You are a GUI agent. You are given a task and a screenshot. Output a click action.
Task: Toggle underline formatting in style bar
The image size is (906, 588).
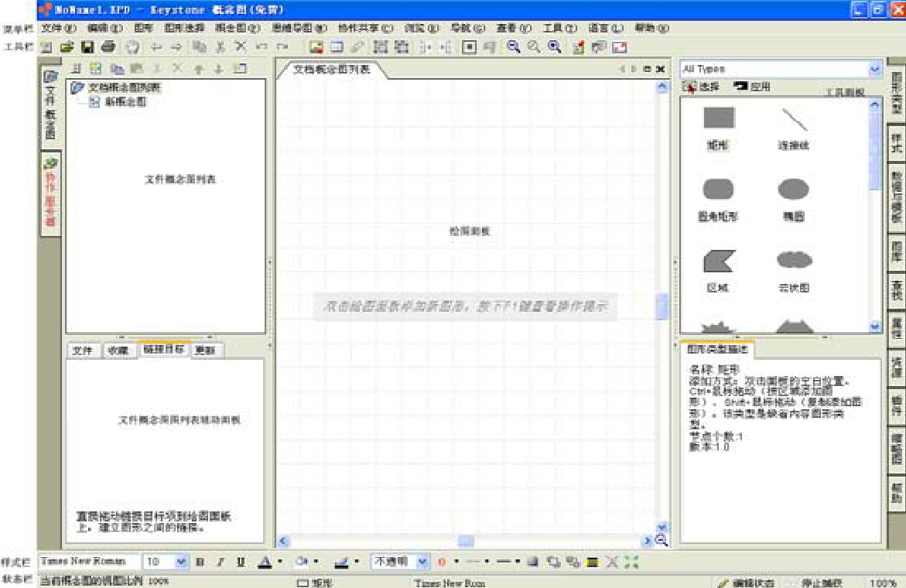(x=241, y=562)
